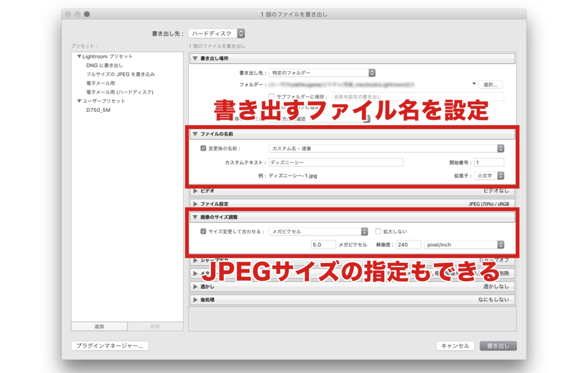
Task: Open the 特定のフォルダー dropdown
Action: click(x=322, y=73)
